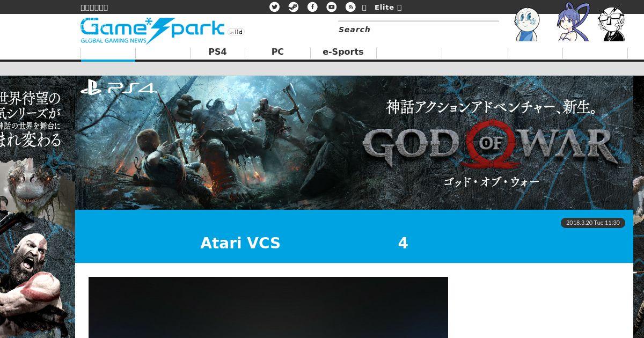Screen dimensions: 644x338
Task: Click the blue-haired girl mascot
Action: 572,23
